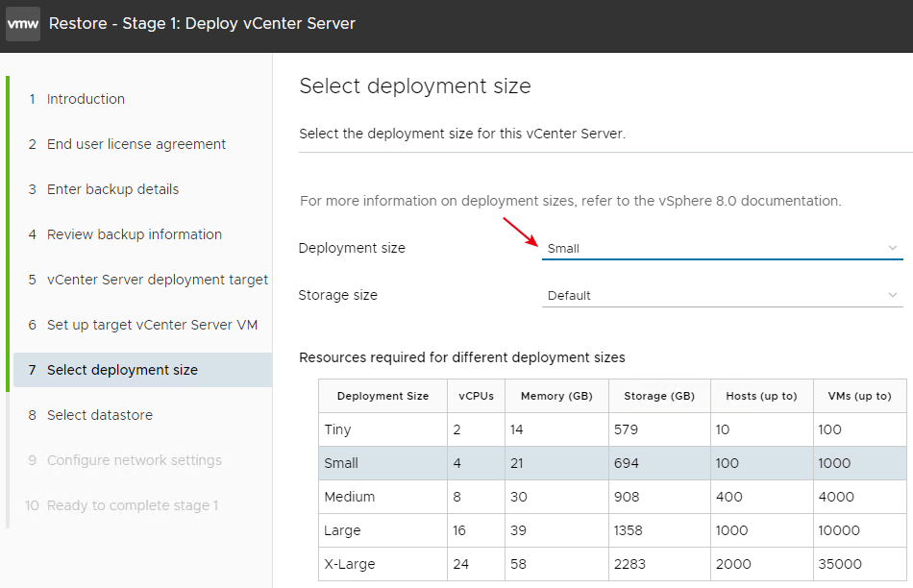Screen dimensions: 913x588
Task: Click the Configure network settings step
Action: [134, 460]
